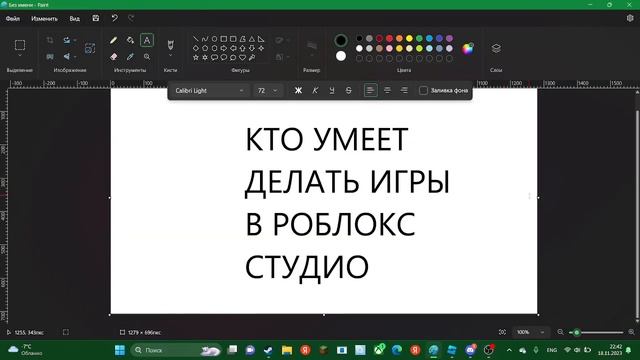
Task: Select the Triangle shape
Action: [252, 39]
